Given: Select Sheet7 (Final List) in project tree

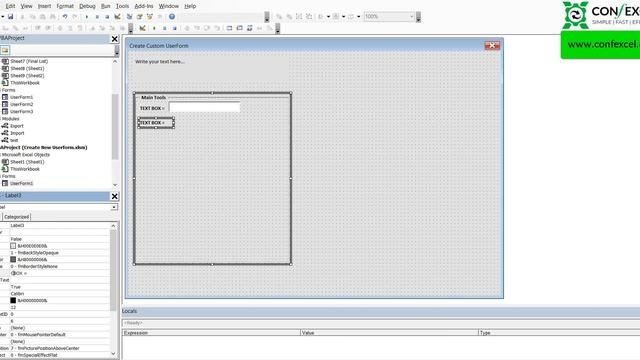Looking at the screenshot, I should pyautogui.click(x=29, y=61).
